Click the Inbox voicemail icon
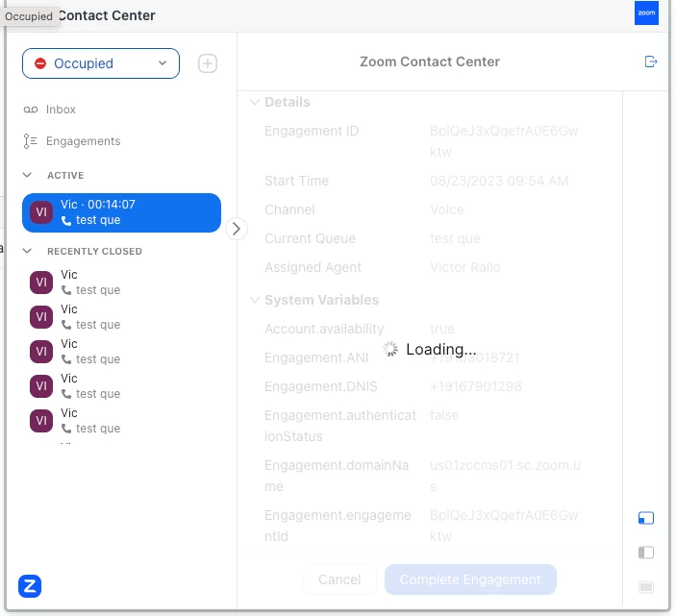 pyautogui.click(x=31, y=110)
